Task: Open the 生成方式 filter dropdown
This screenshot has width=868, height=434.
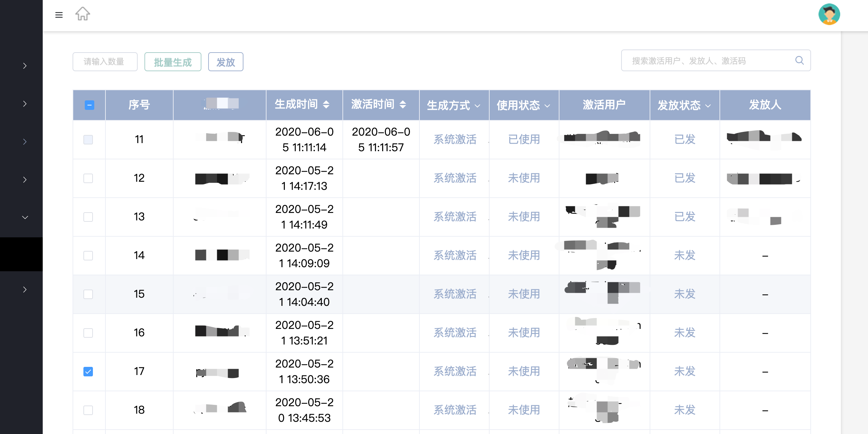Action: pyautogui.click(x=478, y=106)
